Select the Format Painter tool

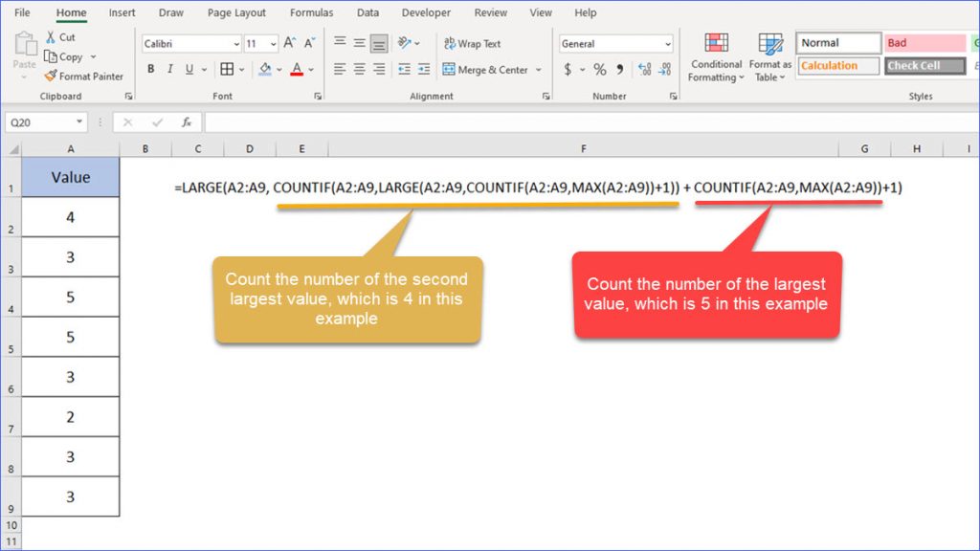[48, 76]
